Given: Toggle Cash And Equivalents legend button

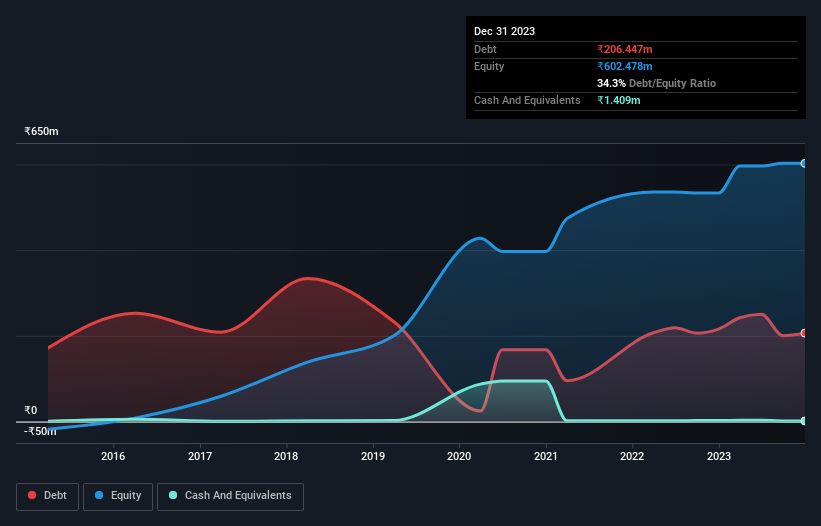Looking at the screenshot, I should click(x=230, y=496).
